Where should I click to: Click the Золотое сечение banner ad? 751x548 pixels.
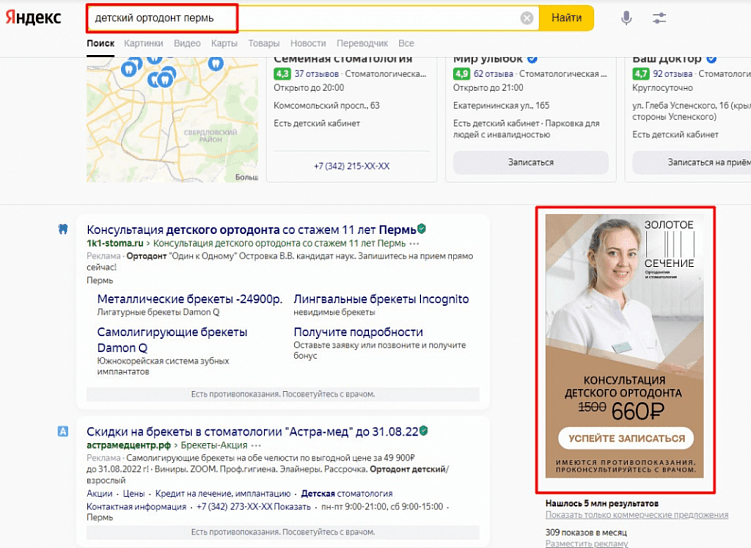pos(625,346)
